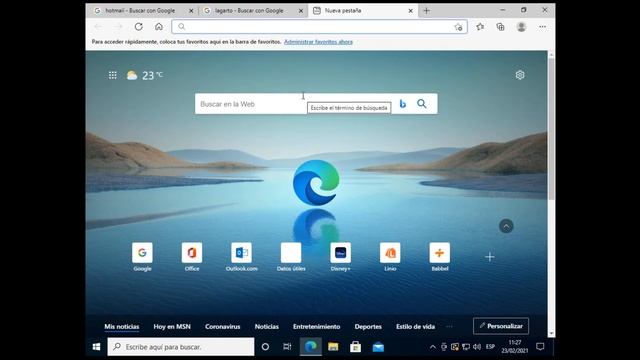Image resolution: width=640 pixels, height=360 pixels.
Task: Open the Office quick link tile
Action: point(192,257)
